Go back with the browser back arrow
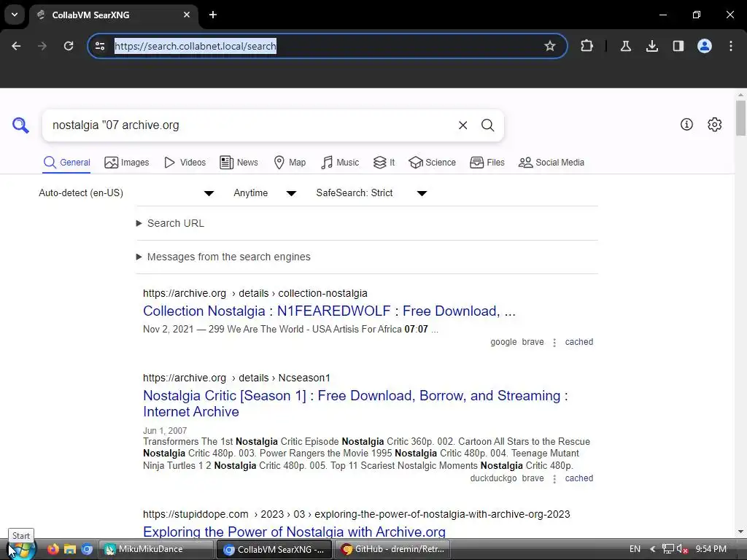The height and width of the screenshot is (560, 747). (16, 46)
